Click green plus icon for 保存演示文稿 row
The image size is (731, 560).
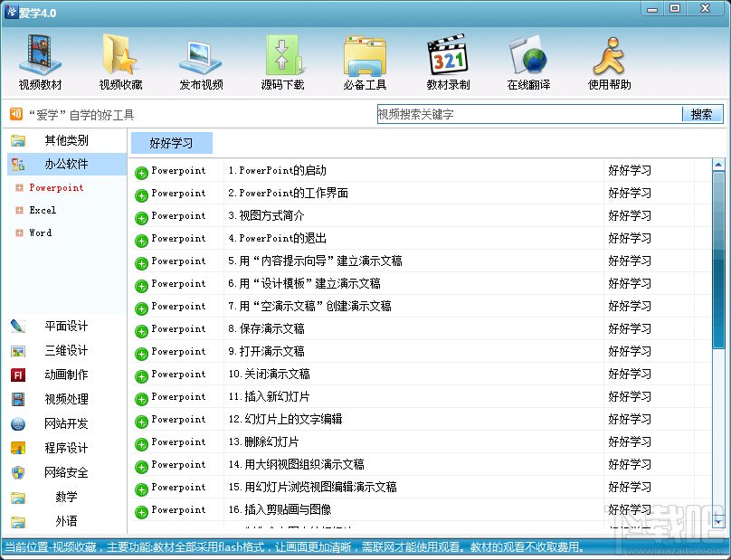(141, 331)
